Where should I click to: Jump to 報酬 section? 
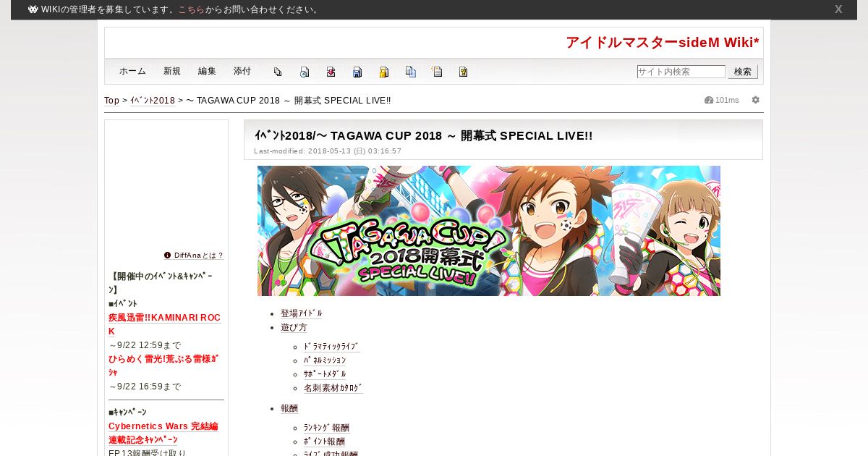289,408
